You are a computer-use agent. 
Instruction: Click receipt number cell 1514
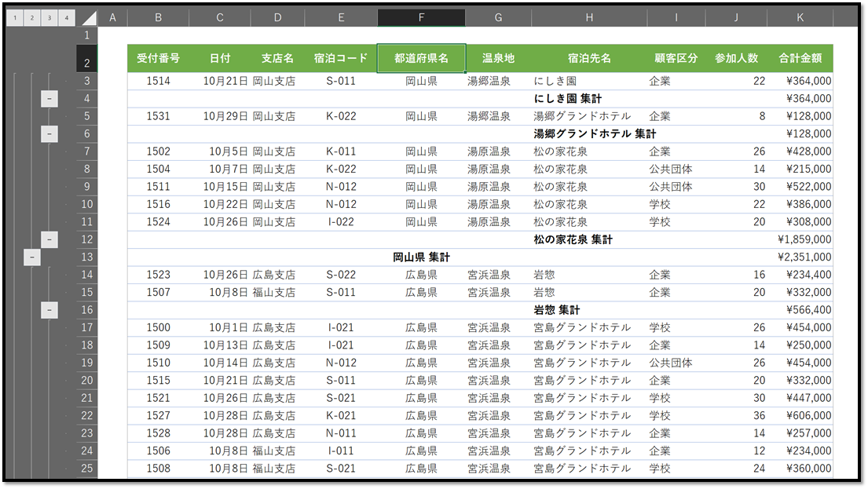[158, 80]
